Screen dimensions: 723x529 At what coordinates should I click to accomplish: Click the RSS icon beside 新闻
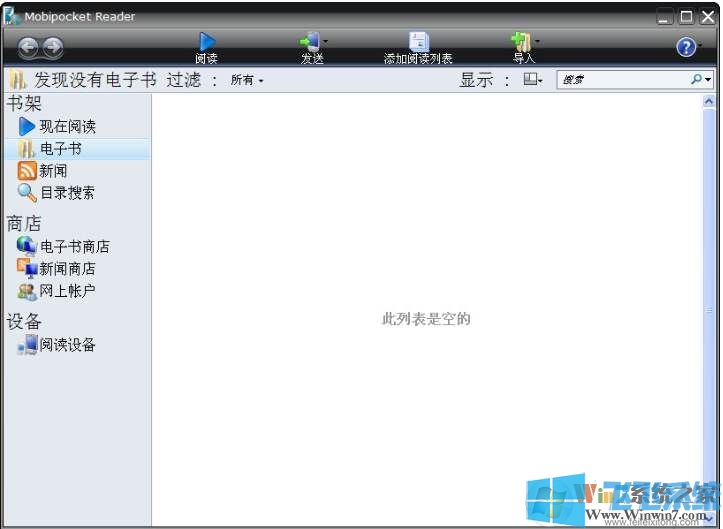(27, 171)
